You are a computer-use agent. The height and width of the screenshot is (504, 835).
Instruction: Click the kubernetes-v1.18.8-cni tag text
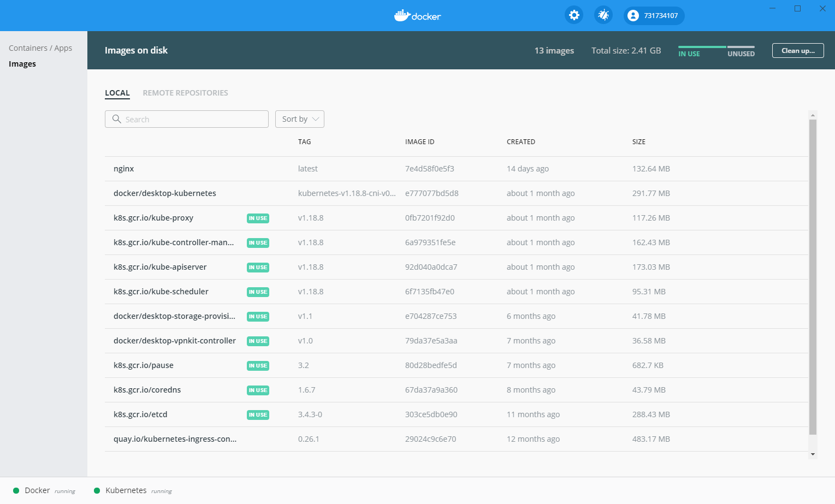tap(347, 193)
